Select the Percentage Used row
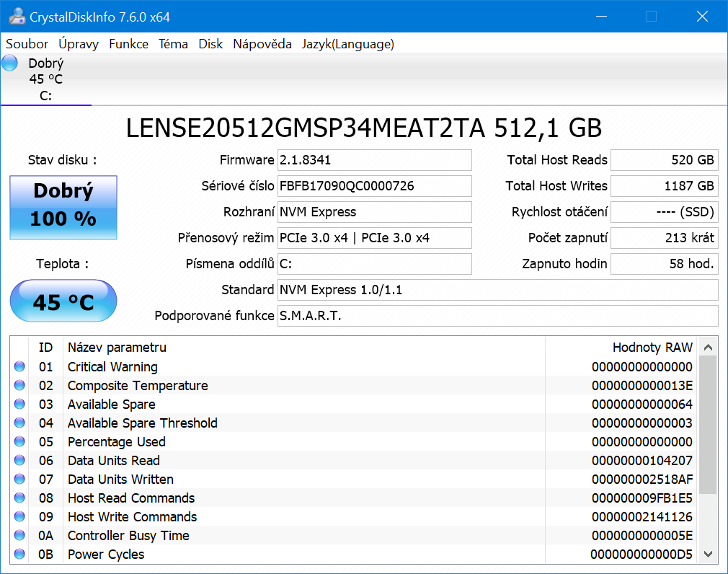 (288, 442)
